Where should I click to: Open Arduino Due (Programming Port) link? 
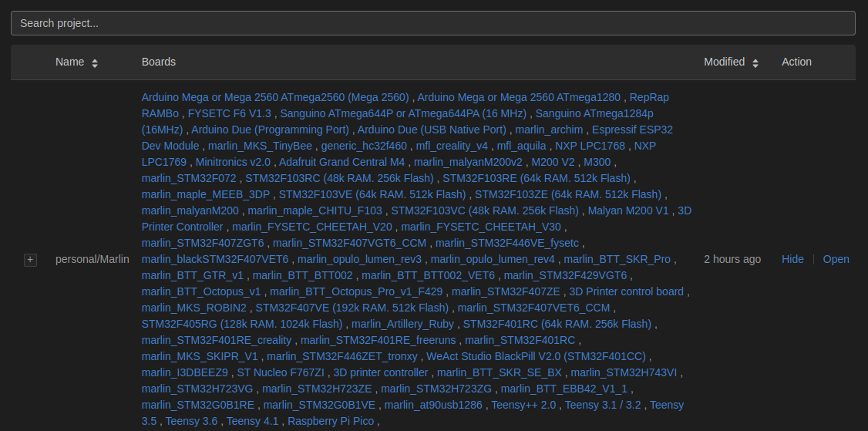pyautogui.click(x=270, y=130)
